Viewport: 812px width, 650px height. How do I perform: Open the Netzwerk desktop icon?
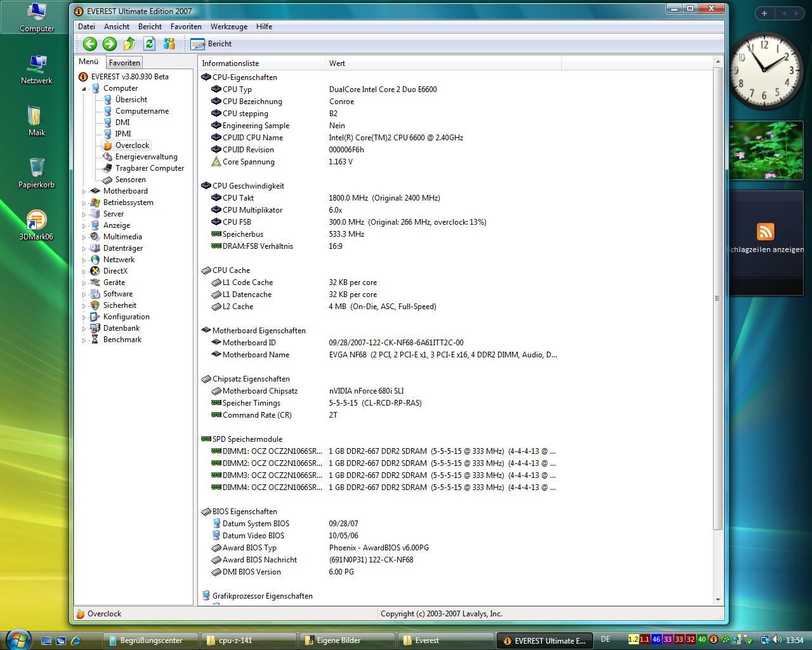pyautogui.click(x=36, y=70)
